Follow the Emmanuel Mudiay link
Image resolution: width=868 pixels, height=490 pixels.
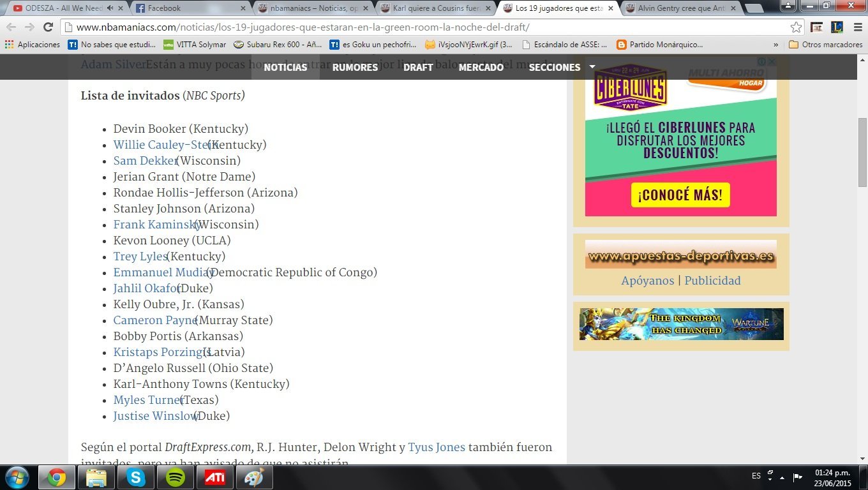click(x=163, y=272)
